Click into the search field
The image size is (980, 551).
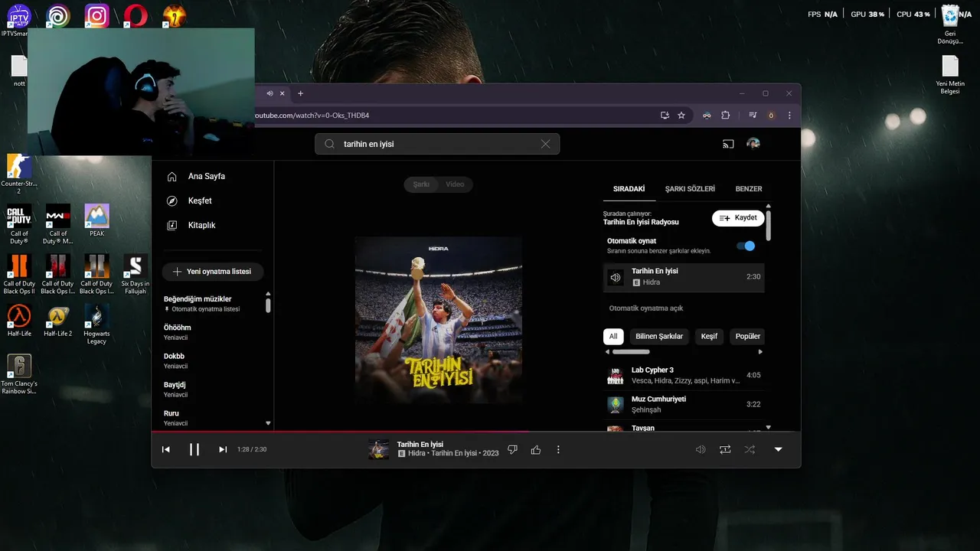click(x=438, y=144)
